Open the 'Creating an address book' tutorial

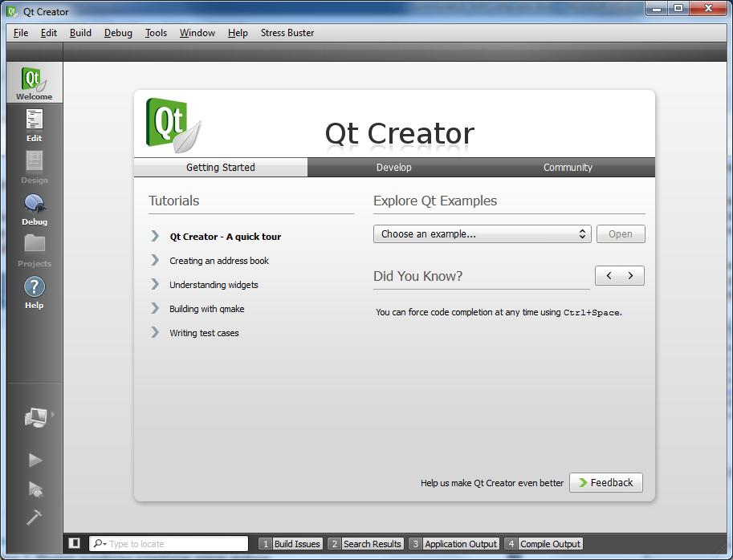(219, 261)
